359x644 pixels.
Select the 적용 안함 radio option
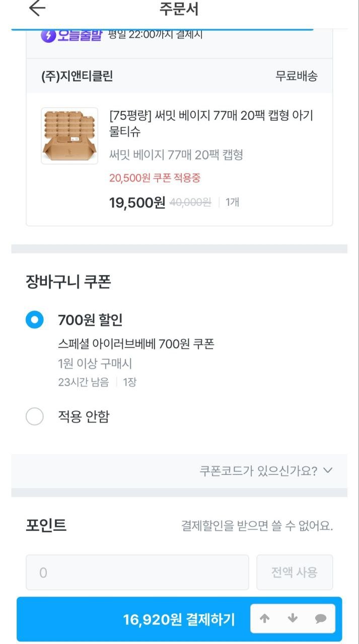point(35,417)
